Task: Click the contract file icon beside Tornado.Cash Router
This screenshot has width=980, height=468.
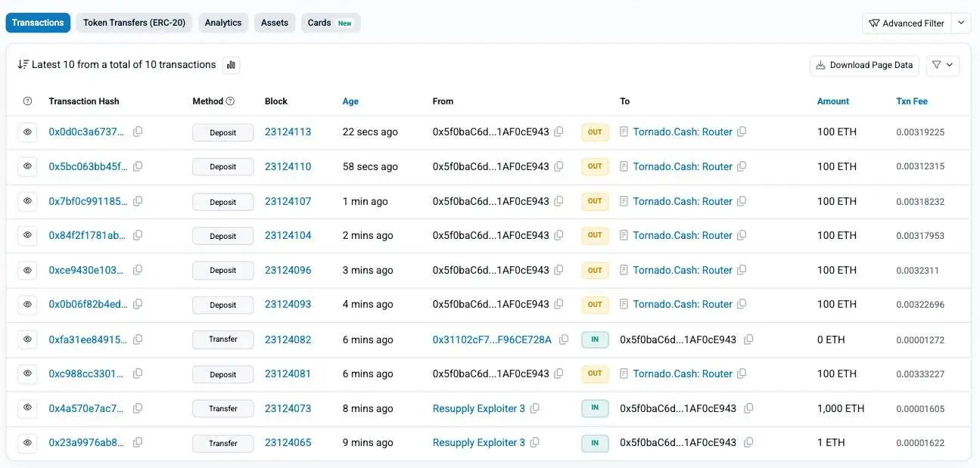Action: click(x=623, y=132)
